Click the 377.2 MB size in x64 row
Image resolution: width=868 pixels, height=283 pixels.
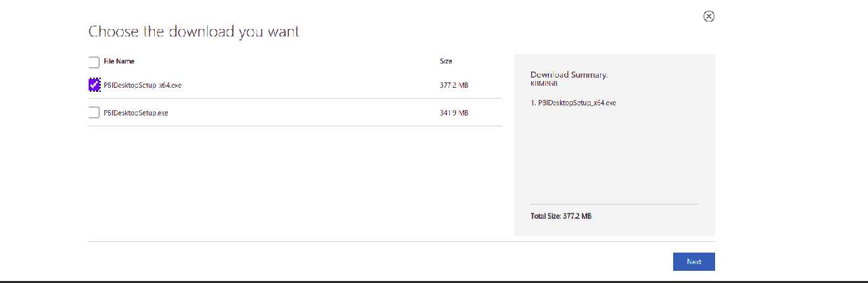[x=454, y=85]
